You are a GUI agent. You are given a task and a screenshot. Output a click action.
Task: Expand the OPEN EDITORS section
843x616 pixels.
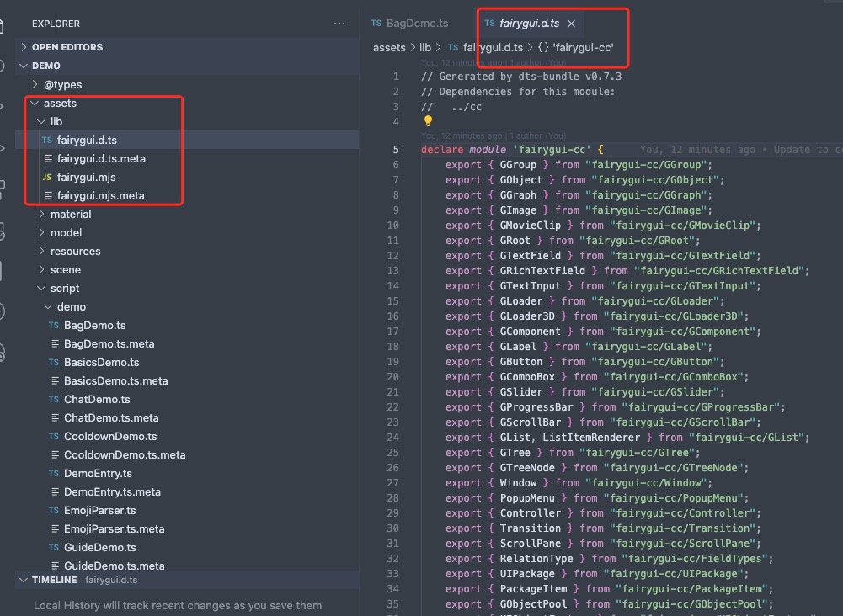[x=24, y=47]
